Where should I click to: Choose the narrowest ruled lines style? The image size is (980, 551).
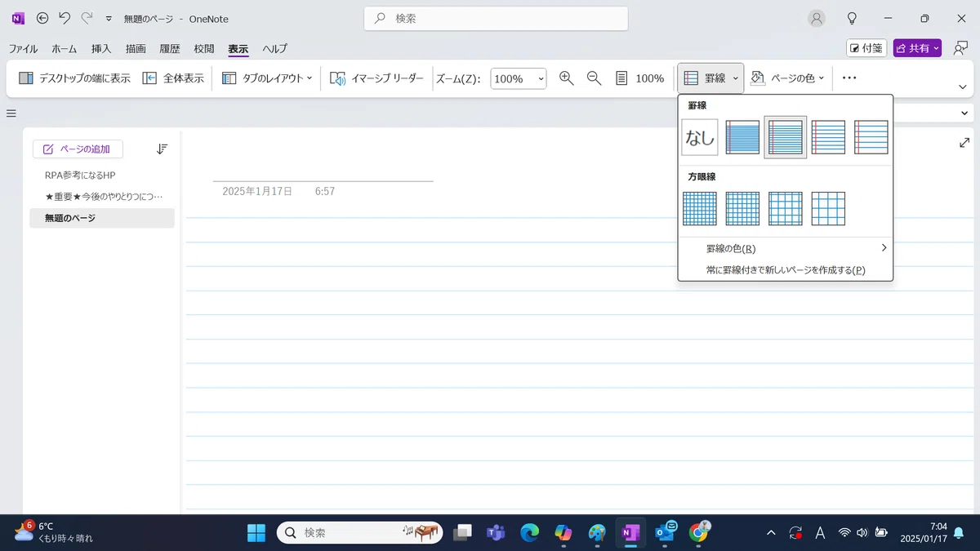tap(742, 137)
